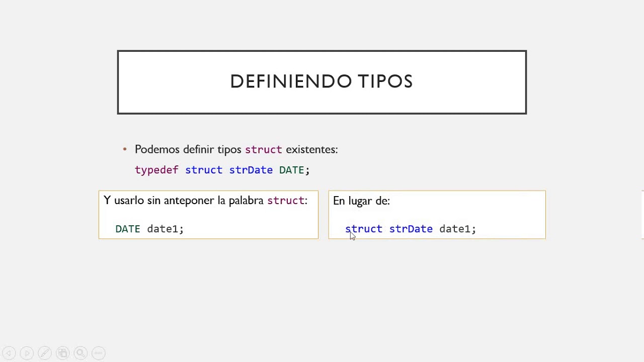The image size is (644, 362).
Task: Show all slides grid view
Action: [63, 353]
